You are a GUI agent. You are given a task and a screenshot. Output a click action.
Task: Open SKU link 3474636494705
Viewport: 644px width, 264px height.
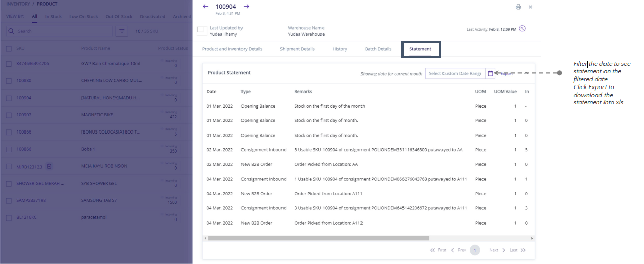pyautogui.click(x=32, y=64)
